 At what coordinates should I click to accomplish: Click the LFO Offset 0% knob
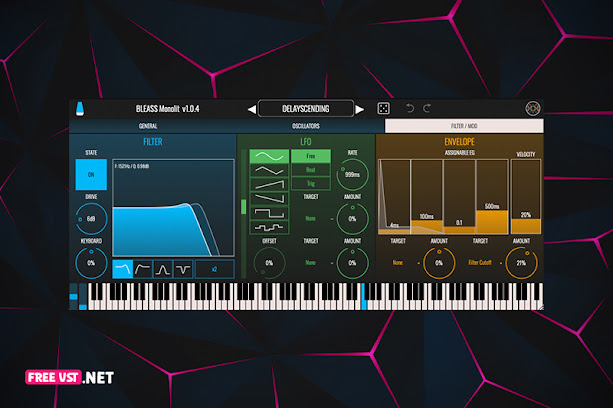[269, 263]
